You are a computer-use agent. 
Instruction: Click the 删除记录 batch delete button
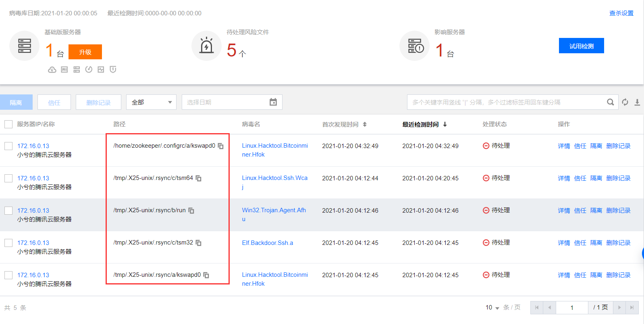click(98, 102)
